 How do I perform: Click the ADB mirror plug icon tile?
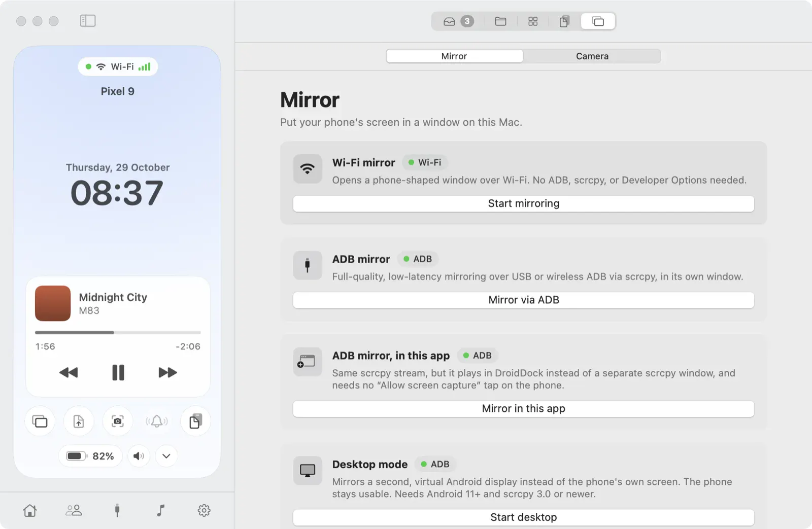pyautogui.click(x=308, y=265)
